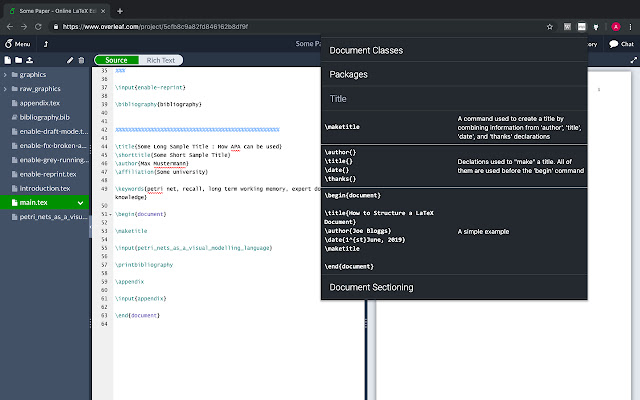Click the new file icon
The height and width of the screenshot is (400, 640).
click(8, 60)
